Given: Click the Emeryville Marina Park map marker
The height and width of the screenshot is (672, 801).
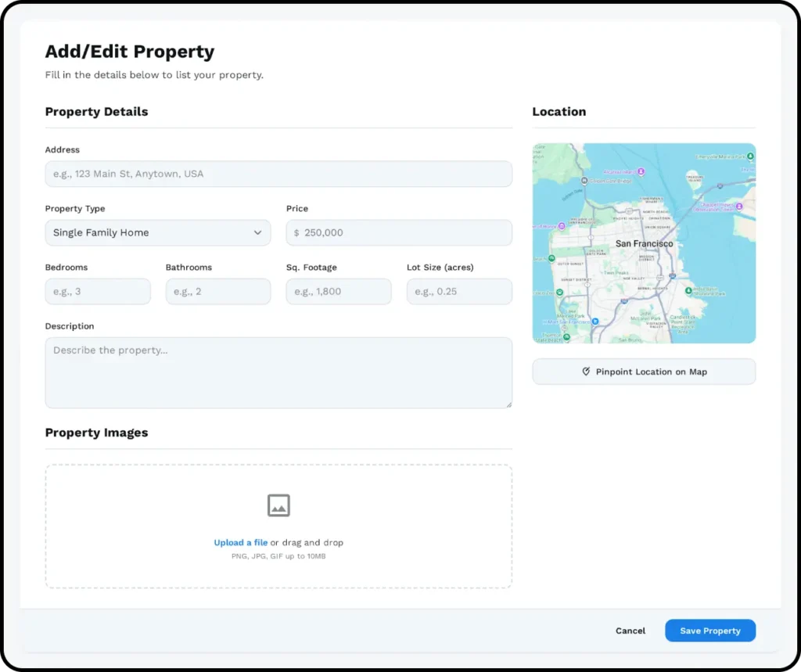Looking at the screenshot, I should pyautogui.click(x=749, y=157).
